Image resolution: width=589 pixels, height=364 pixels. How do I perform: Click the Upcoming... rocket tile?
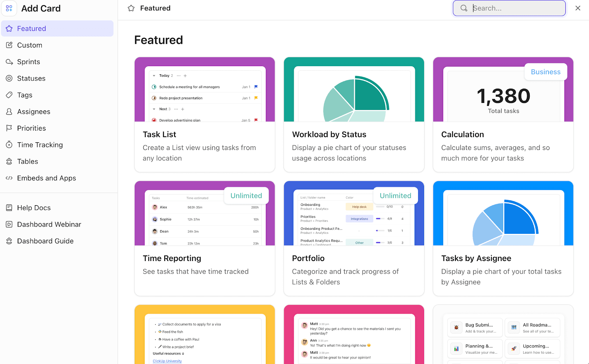click(532, 349)
